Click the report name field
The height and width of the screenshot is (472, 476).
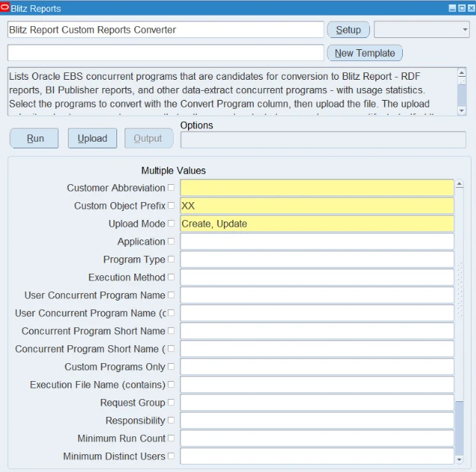pos(166,30)
